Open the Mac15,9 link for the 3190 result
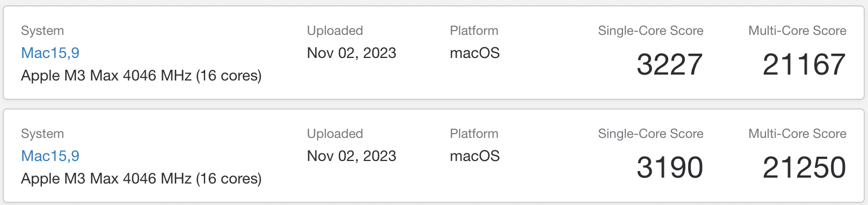The height and width of the screenshot is (205, 868). click(x=50, y=156)
